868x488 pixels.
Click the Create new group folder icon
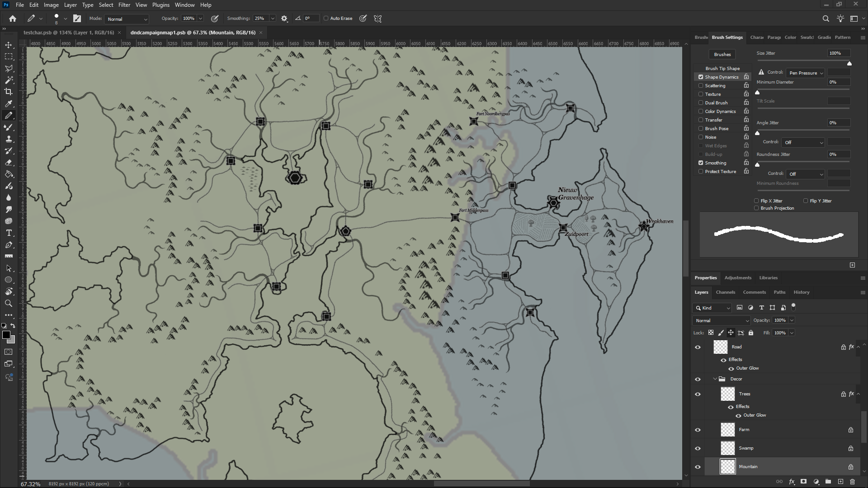pyautogui.click(x=828, y=482)
